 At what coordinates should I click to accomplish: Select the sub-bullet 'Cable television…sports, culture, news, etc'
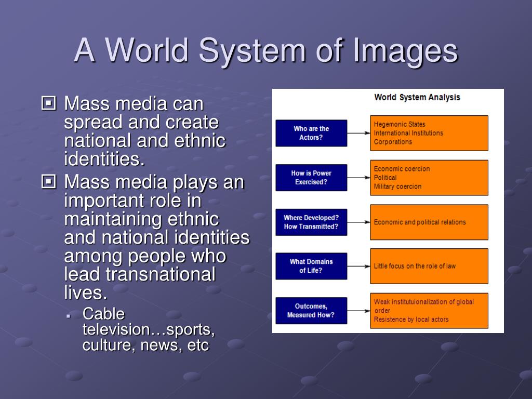(149, 329)
